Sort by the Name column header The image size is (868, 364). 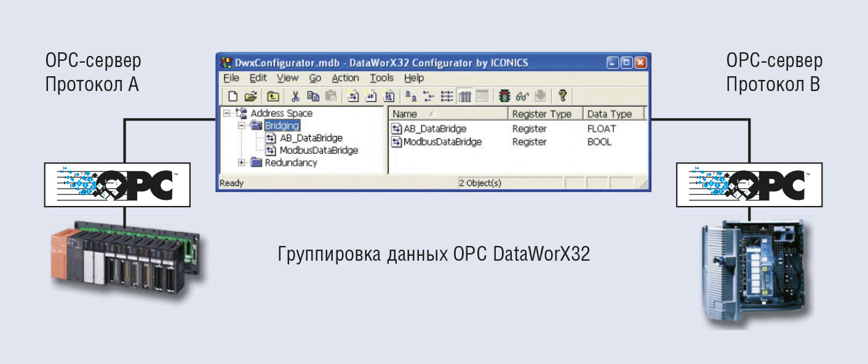click(448, 114)
